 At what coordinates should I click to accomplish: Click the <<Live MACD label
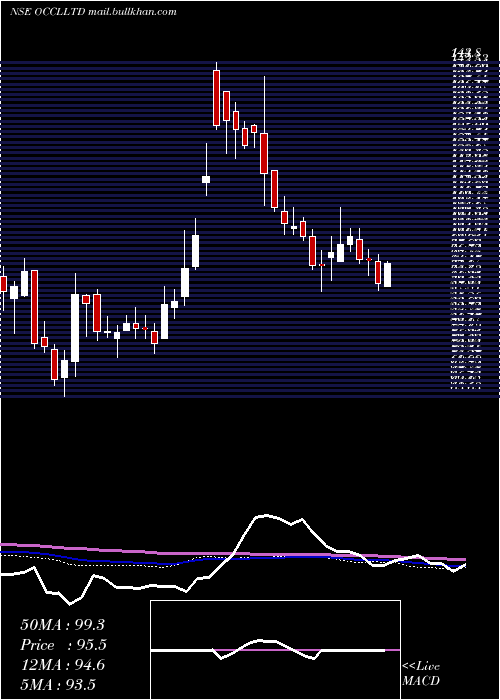pyautogui.click(x=421, y=674)
